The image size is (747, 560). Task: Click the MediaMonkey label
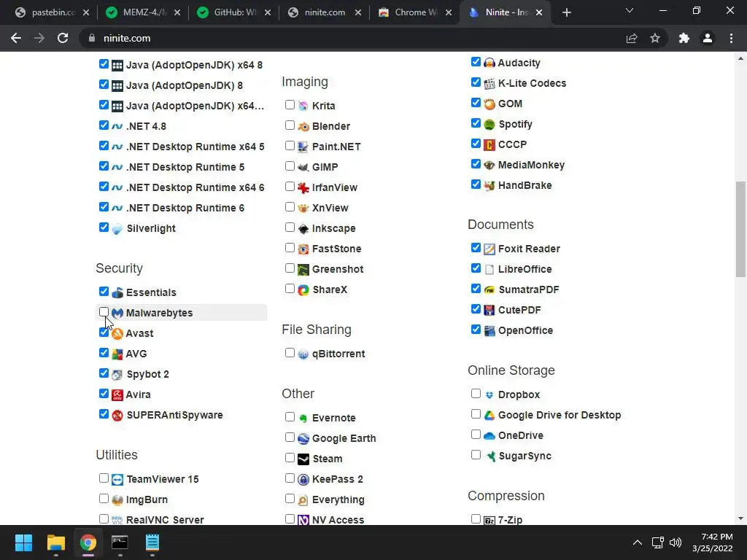[x=531, y=166]
